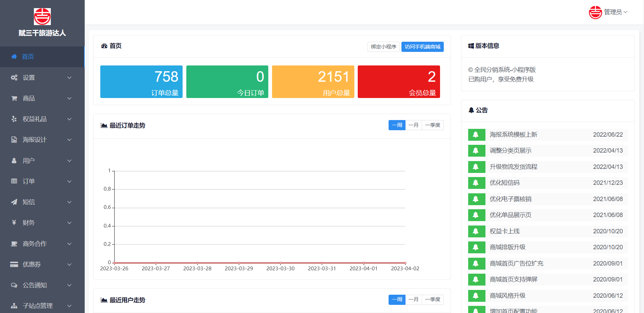The image size is (644, 313).
Task: Click the 公告通知 chat bubble icon
Action: tap(14, 285)
